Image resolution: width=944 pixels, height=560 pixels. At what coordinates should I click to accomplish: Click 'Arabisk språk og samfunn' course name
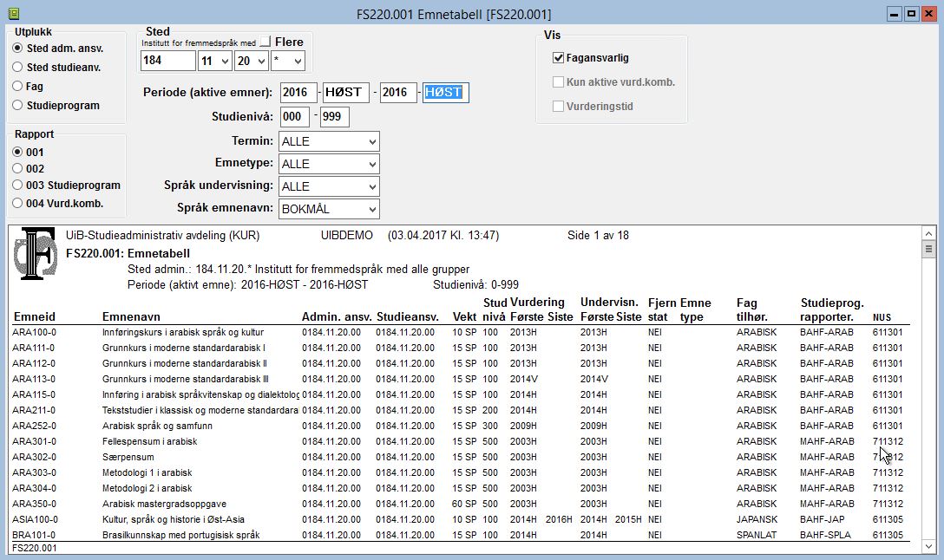pos(157,427)
